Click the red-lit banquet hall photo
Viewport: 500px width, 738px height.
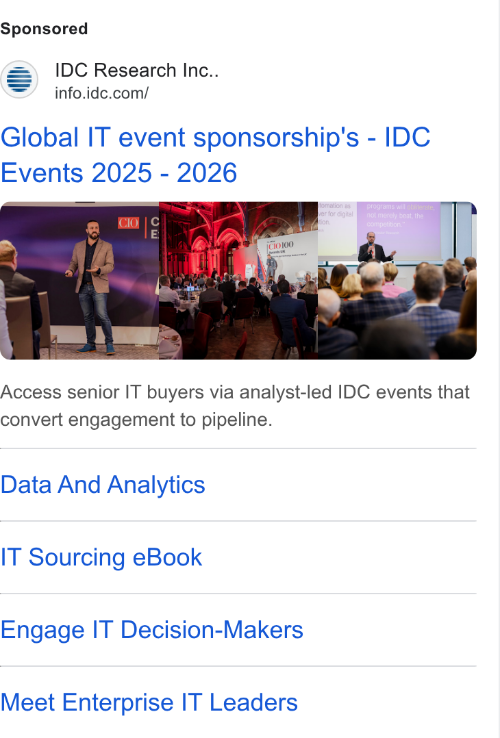pos(239,281)
